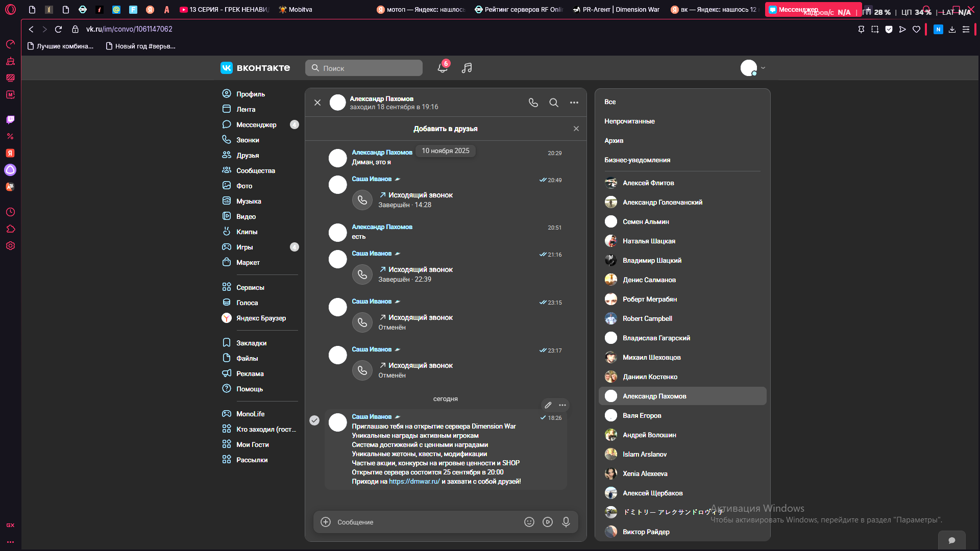
Task: Click the attachment plus icon in message box
Action: tap(326, 522)
